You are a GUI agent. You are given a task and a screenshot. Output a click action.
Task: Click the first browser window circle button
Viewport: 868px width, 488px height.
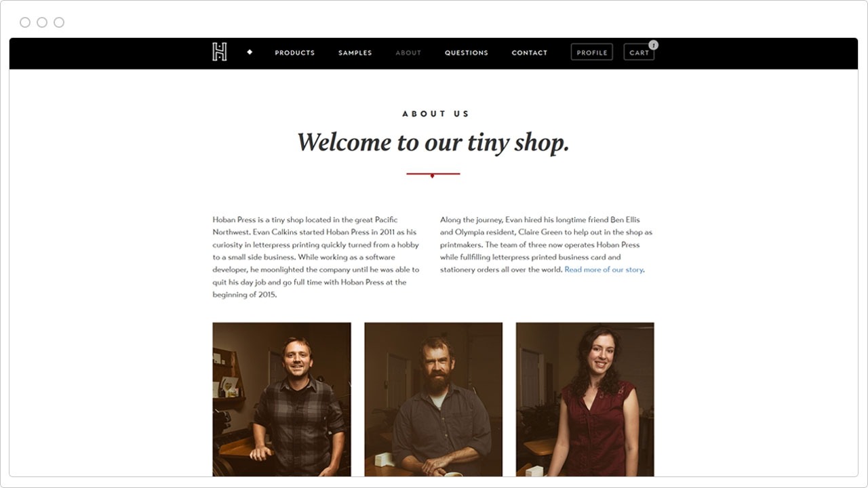tap(25, 22)
